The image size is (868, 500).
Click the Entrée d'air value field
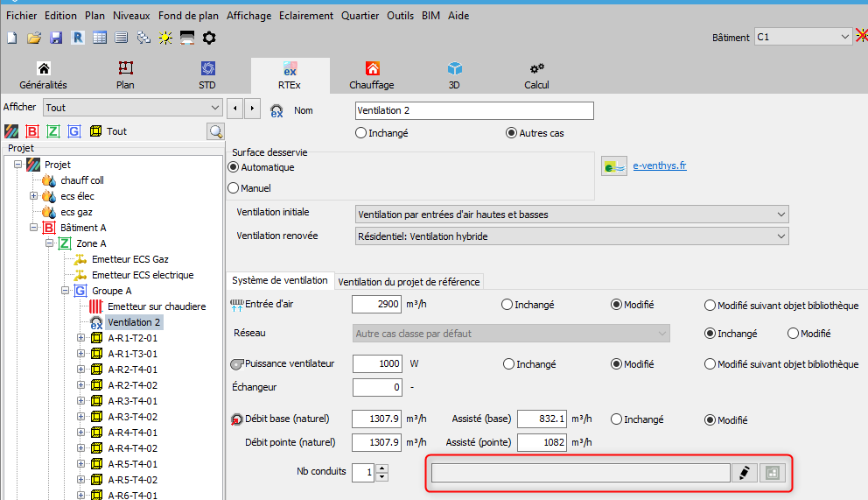pyautogui.click(x=376, y=305)
